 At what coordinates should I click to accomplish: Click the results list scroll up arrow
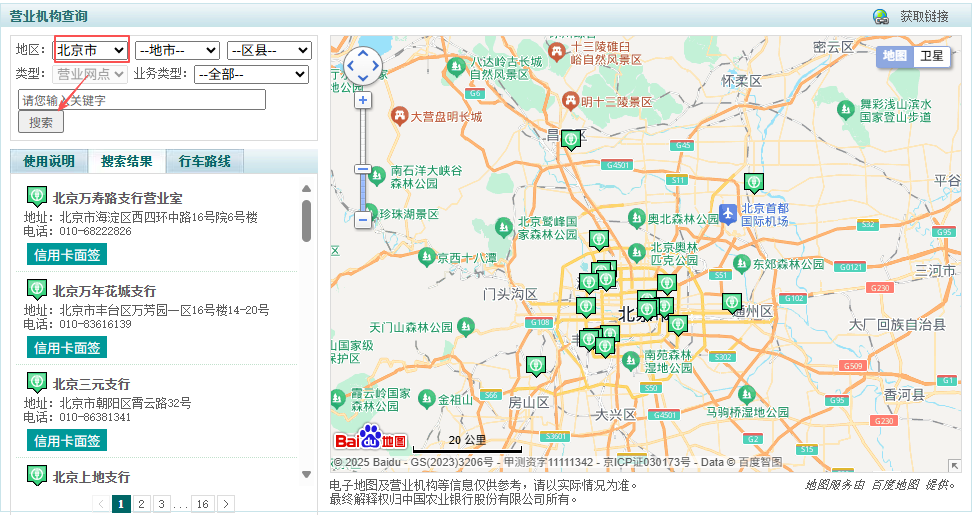pos(306,189)
